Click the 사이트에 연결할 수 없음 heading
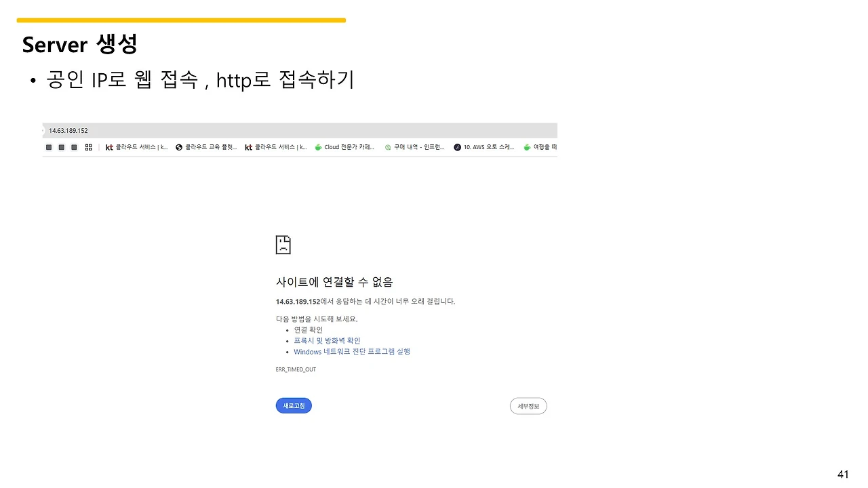The width and height of the screenshot is (868, 488). 334,282
